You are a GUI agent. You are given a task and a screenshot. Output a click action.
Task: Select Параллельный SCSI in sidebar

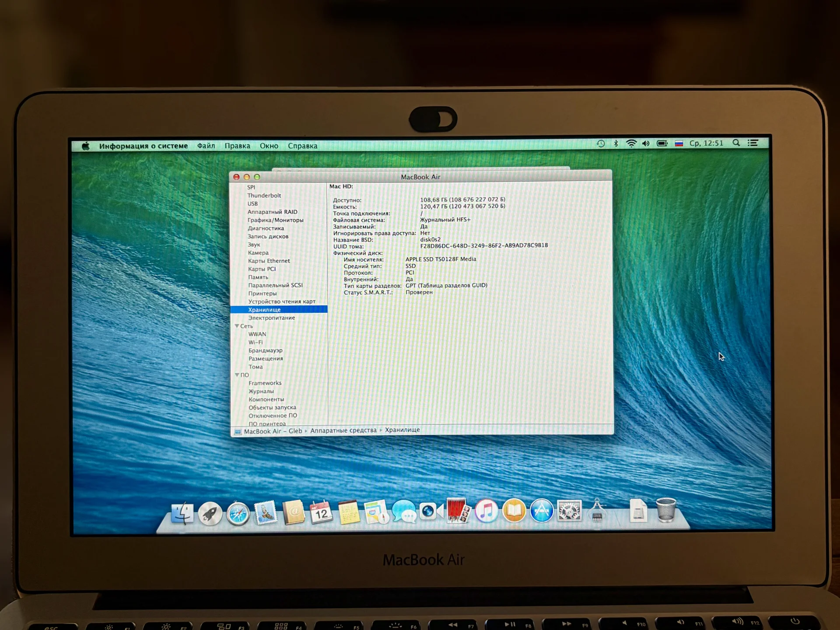275,285
